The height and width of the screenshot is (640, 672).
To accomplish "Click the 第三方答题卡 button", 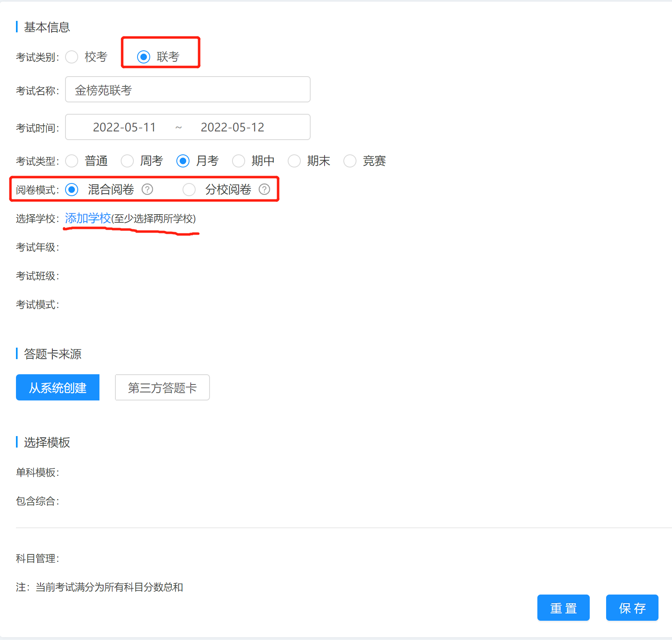I will click(162, 387).
